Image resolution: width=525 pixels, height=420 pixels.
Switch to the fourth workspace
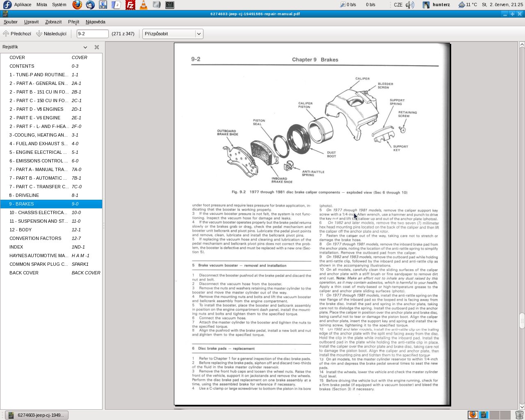pos(505,415)
